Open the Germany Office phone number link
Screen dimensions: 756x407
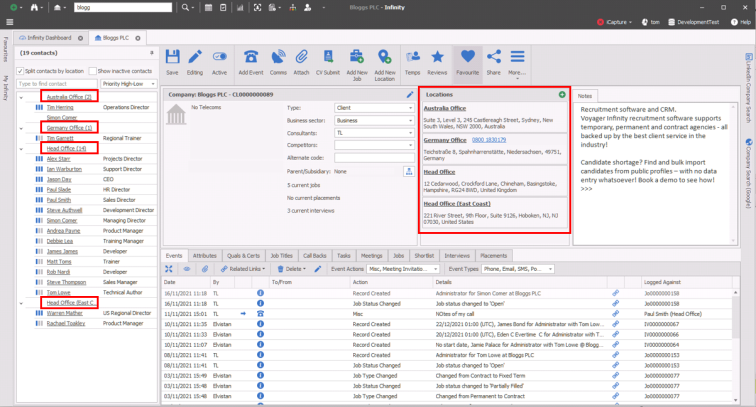[x=487, y=140]
